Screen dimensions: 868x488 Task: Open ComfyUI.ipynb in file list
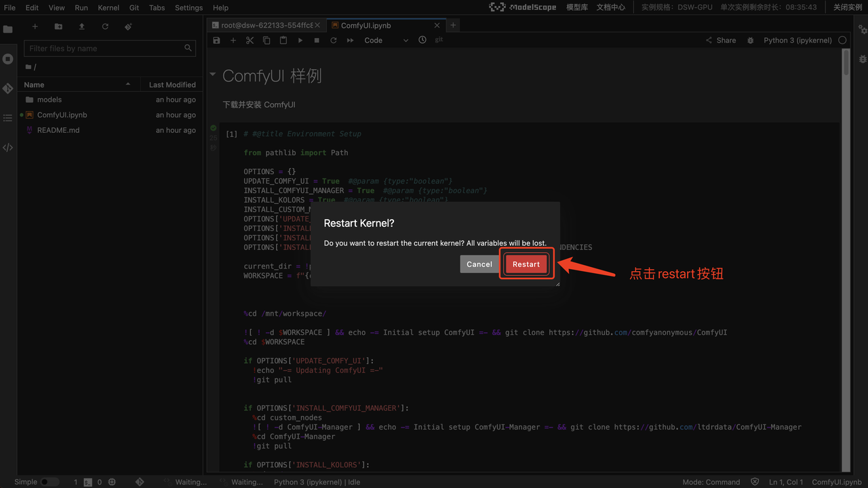[x=110, y=115]
